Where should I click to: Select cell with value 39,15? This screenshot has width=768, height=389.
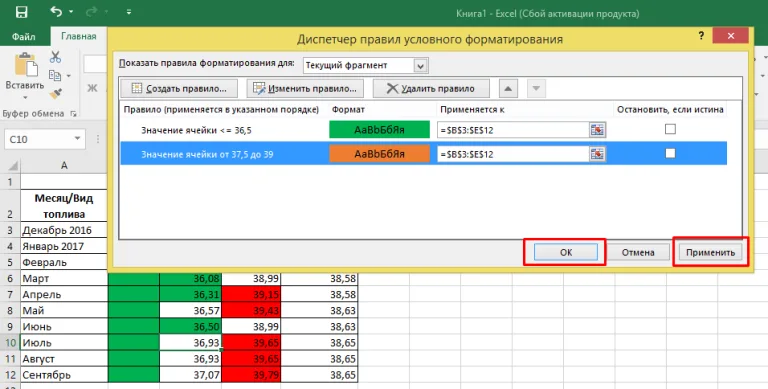tap(251, 294)
